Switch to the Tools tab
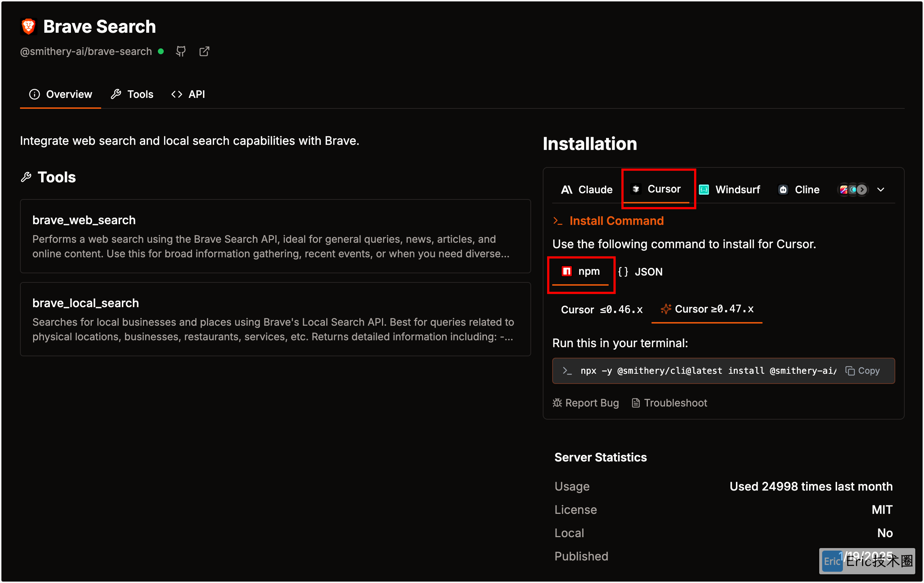Screen dimensions: 924x583 pos(132,94)
